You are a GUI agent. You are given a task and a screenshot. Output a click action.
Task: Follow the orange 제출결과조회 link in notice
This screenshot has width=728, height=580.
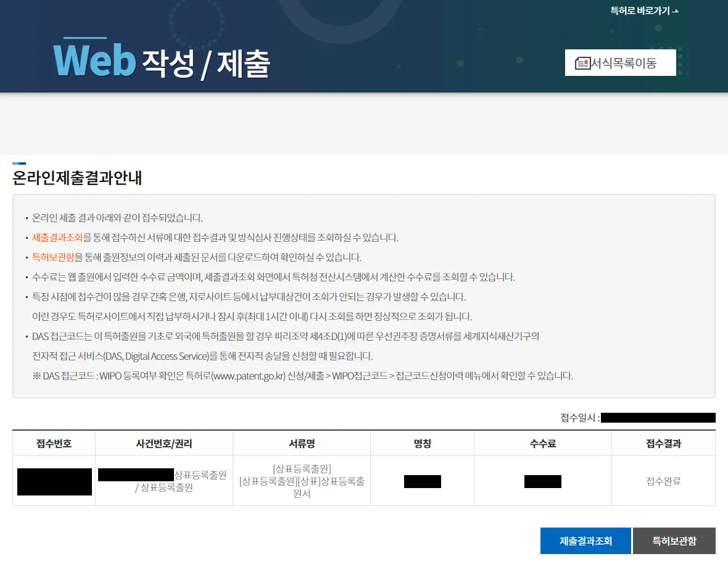click(57, 238)
